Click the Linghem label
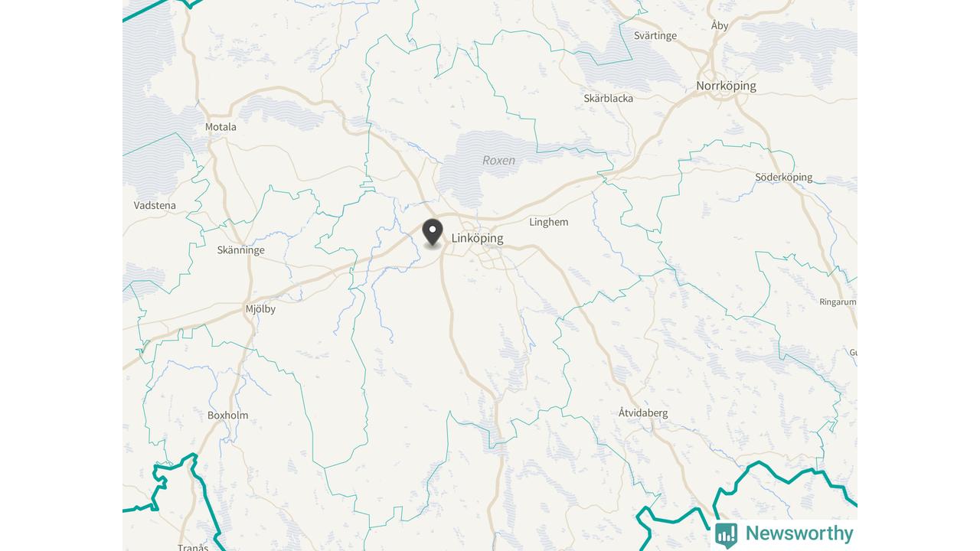The height and width of the screenshot is (551, 980). point(549,222)
